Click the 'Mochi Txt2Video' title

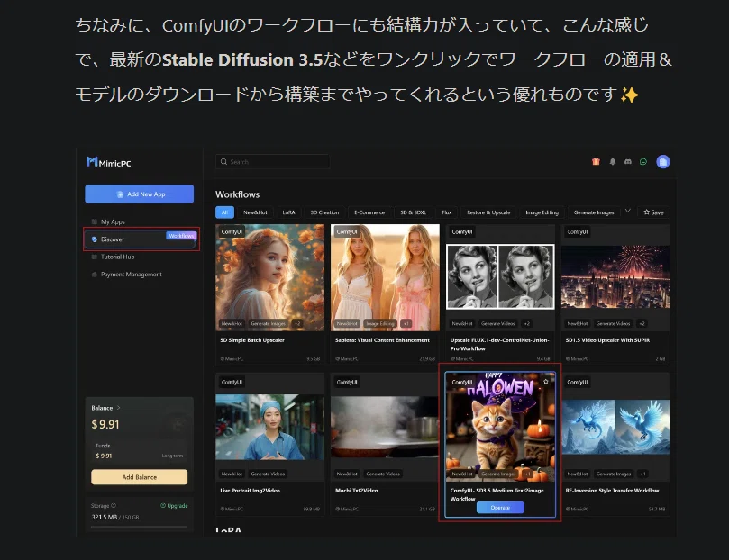pos(356,491)
